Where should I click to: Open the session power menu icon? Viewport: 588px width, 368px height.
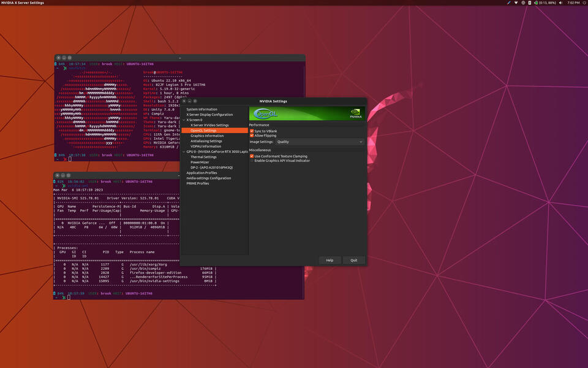[x=584, y=2]
